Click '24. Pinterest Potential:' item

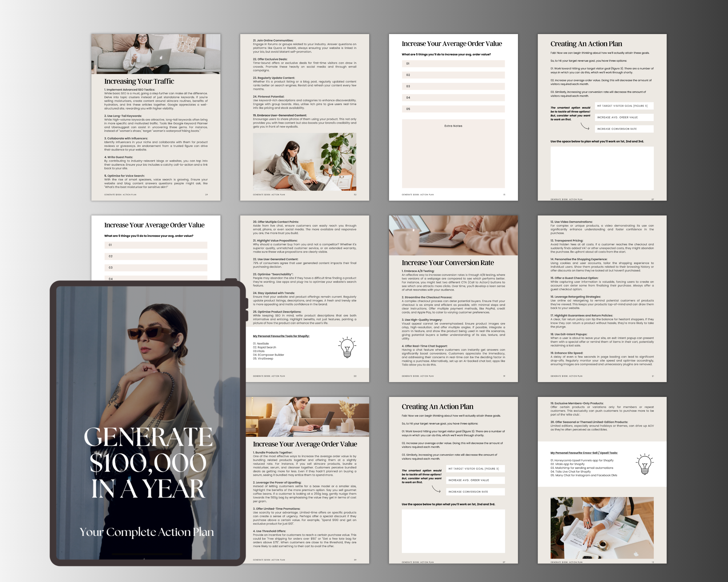tap(268, 97)
